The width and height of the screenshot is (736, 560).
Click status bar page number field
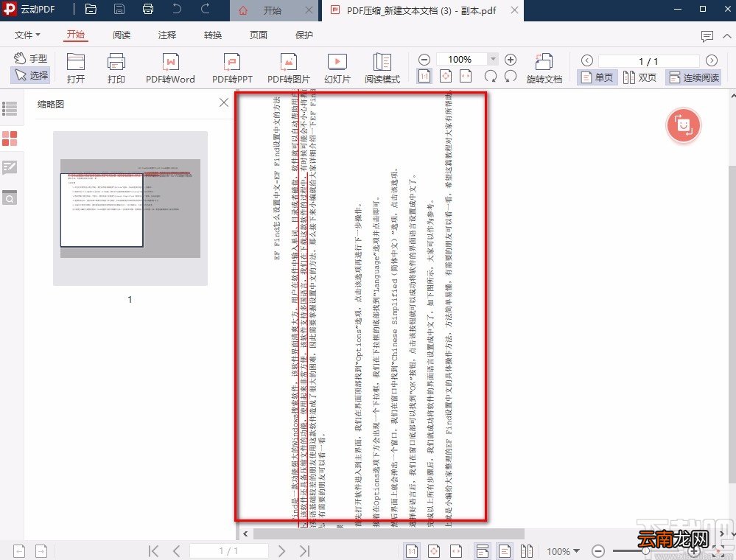pos(229,550)
